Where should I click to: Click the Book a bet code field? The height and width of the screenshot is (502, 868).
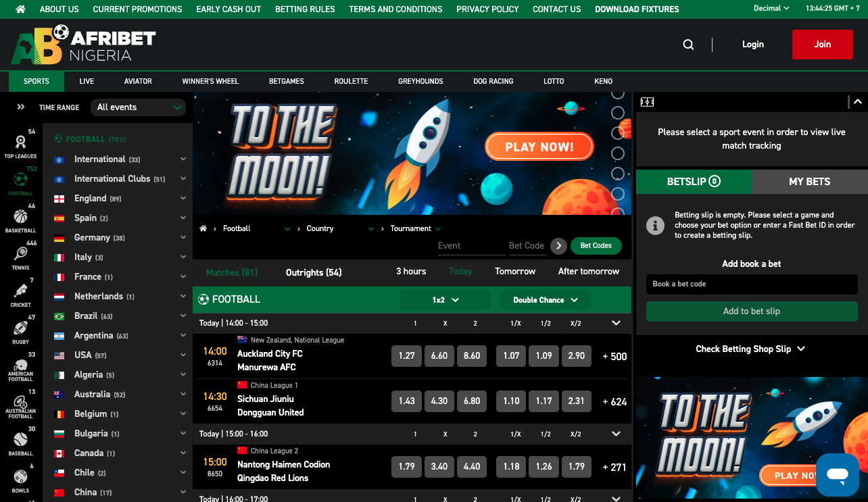752,284
